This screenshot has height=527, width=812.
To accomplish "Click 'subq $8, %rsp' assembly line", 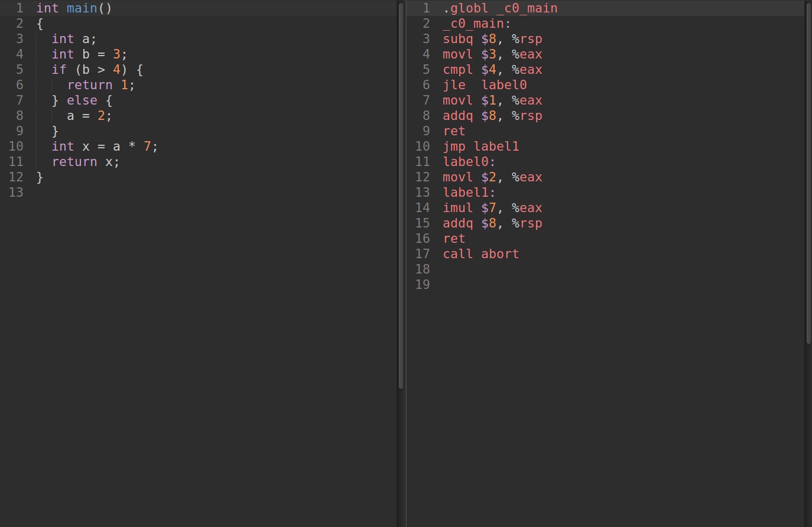I will point(492,39).
